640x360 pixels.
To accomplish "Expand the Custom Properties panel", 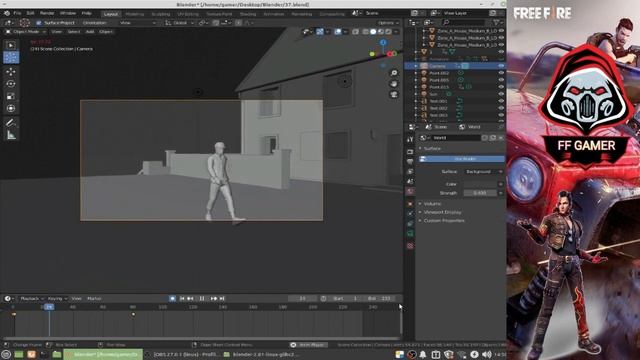I will pyautogui.click(x=444, y=221).
